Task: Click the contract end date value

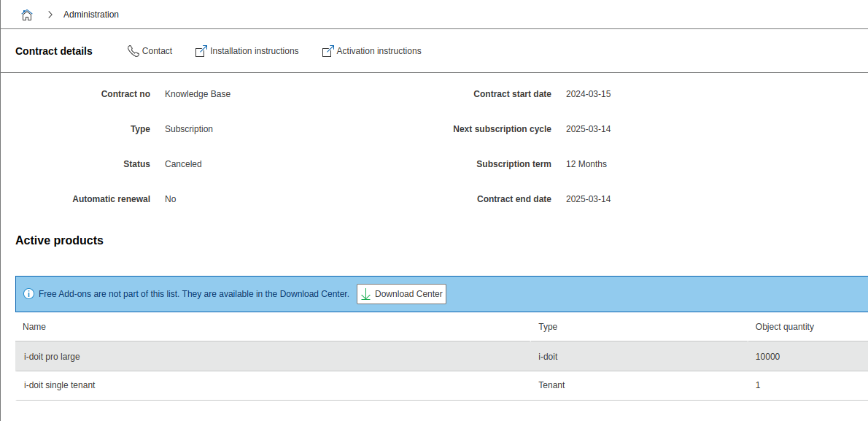Action: (589, 199)
